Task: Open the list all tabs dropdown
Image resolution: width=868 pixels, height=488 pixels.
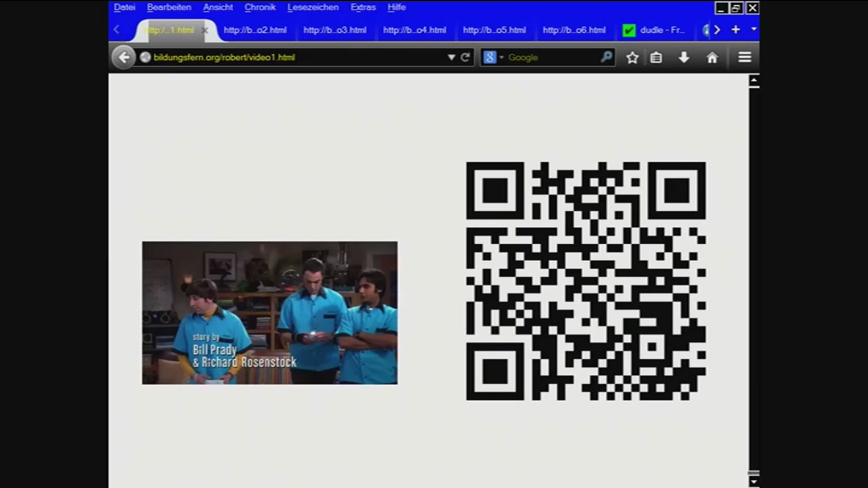Action: (754, 30)
